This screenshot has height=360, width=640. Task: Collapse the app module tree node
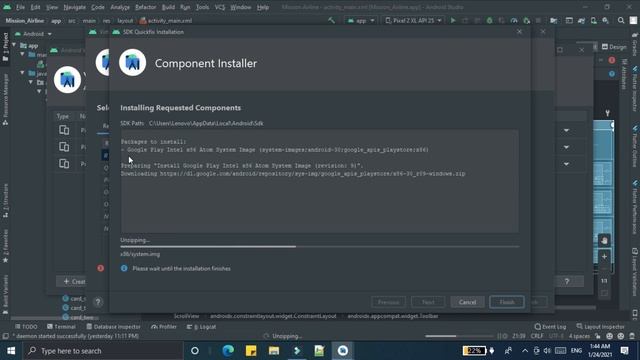14,45
